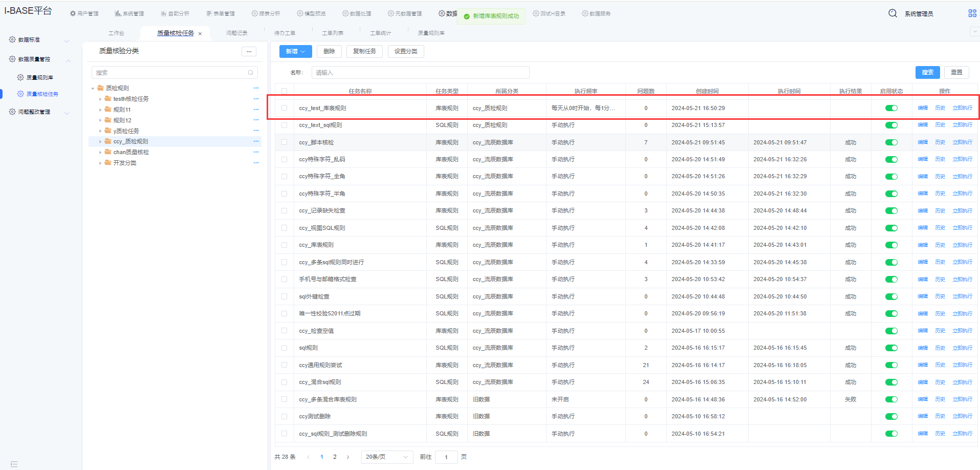Click the 数据标准 sidebar gear icon
The image size is (980, 470).
[12, 39]
